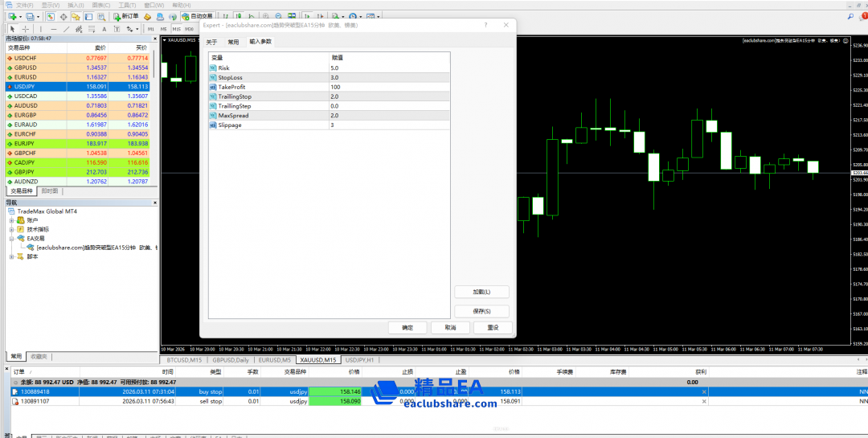Switch chart to M15 timeframe

point(177,29)
